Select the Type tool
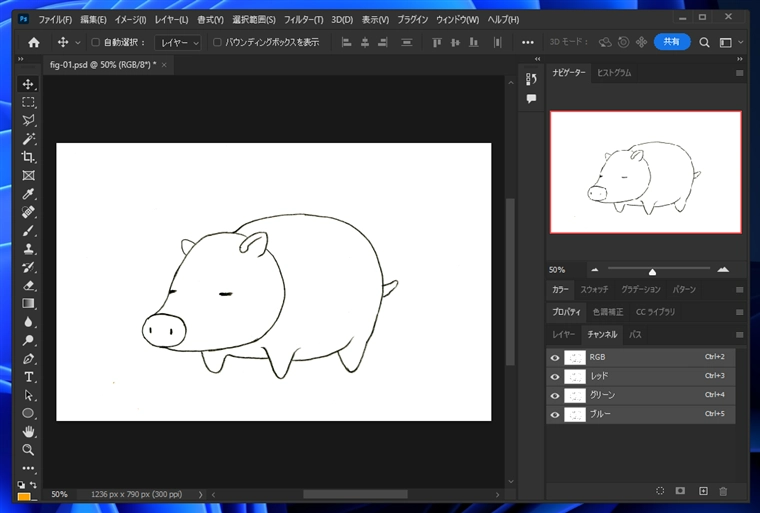The height and width of the screenshot is (513, 760). 28,377
